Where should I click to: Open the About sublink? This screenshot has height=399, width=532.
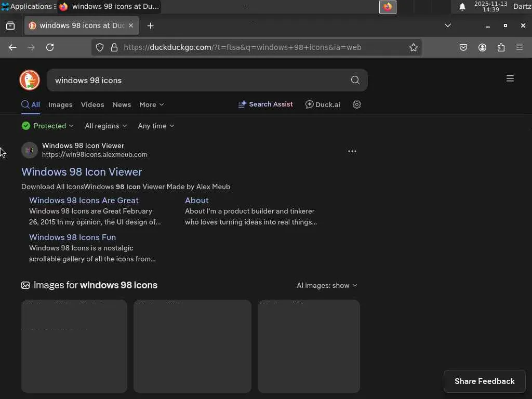[197, 200]
